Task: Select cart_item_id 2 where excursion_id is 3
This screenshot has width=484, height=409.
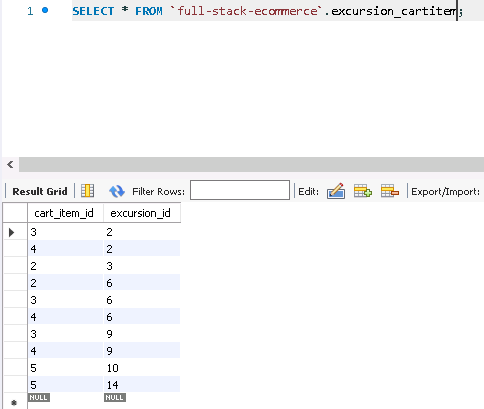Action: [x=65, y=266]
